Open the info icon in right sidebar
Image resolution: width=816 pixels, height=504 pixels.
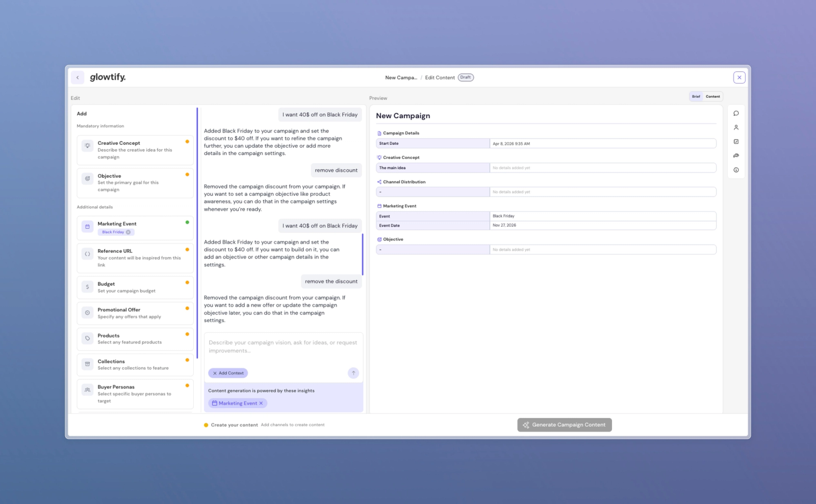736,170
